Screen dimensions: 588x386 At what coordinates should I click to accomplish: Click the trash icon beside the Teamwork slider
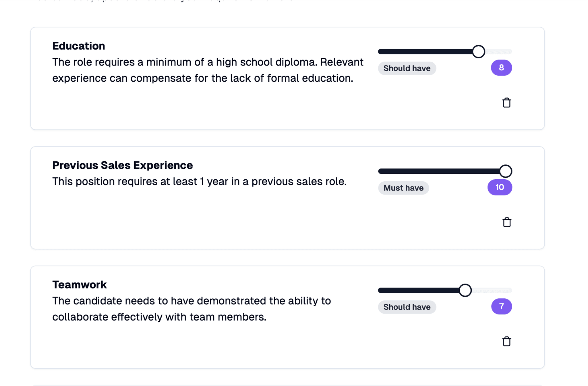click(x=506, y=341)
